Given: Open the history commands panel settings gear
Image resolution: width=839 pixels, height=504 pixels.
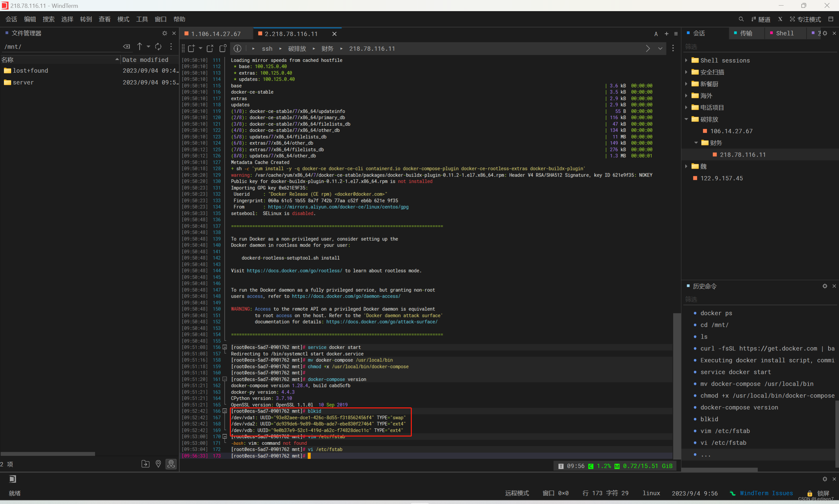Looking at the screenshot, I should [824, 286].
